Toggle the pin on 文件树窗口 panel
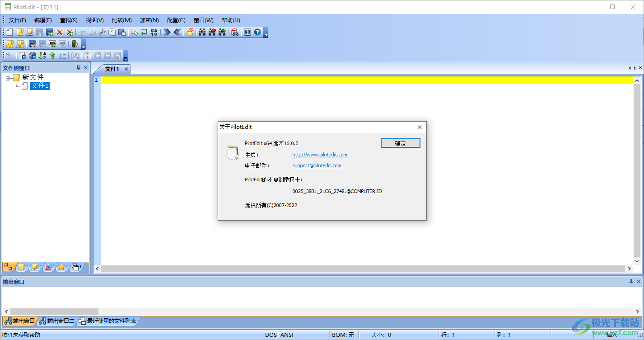This screenshot has height=340, width=644. pyautogui.click(x=78, y=68)
